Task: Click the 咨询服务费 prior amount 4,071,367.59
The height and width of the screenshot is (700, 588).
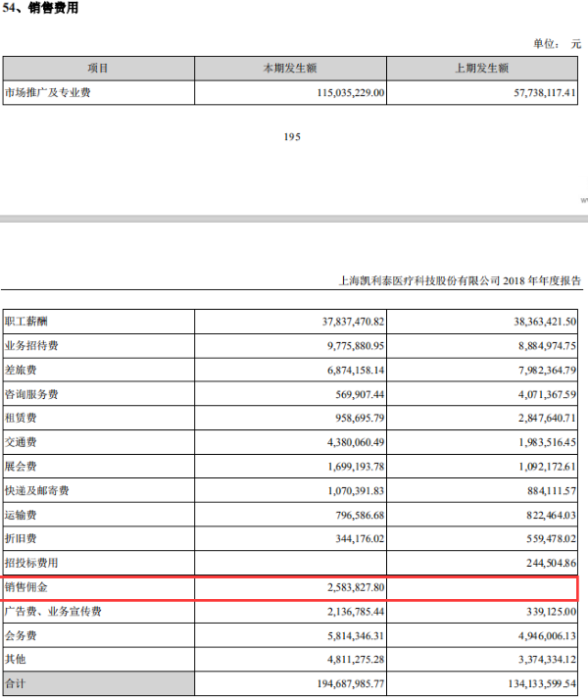Action: tap(547, 395)
